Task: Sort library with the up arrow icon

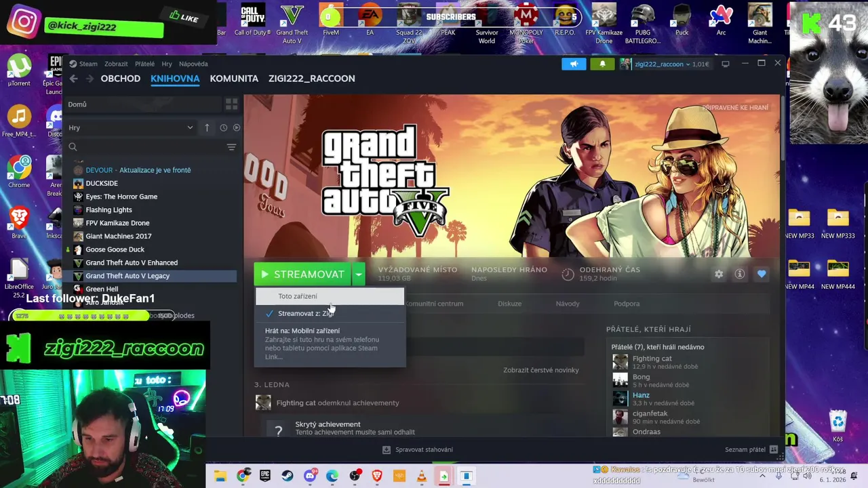Action: pos(207,127)
